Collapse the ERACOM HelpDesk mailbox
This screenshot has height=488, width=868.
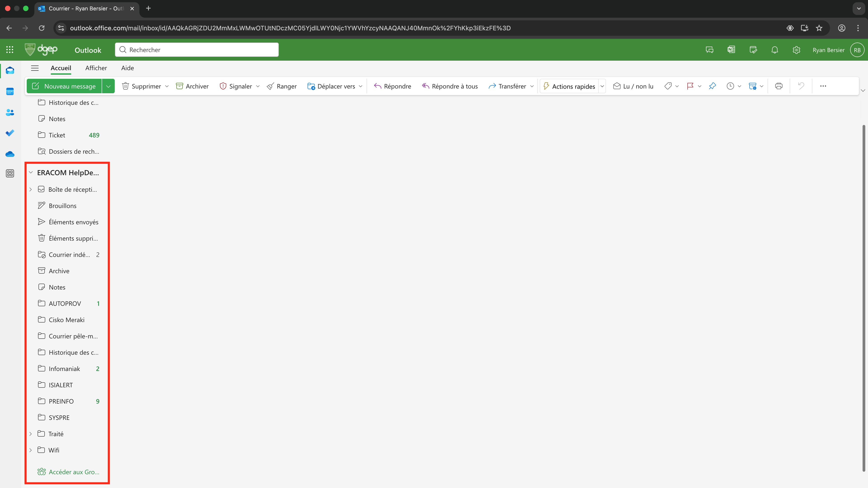click(x=31, y=172)
